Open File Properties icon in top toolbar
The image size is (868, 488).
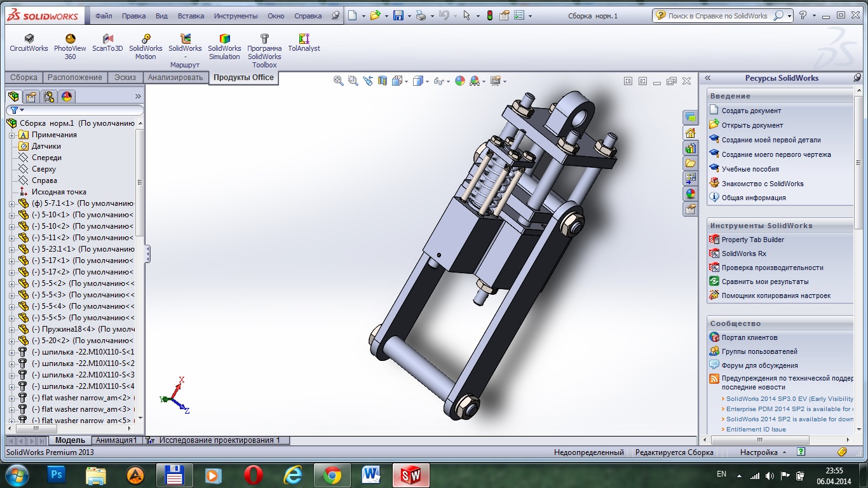[x=505, y=15]
